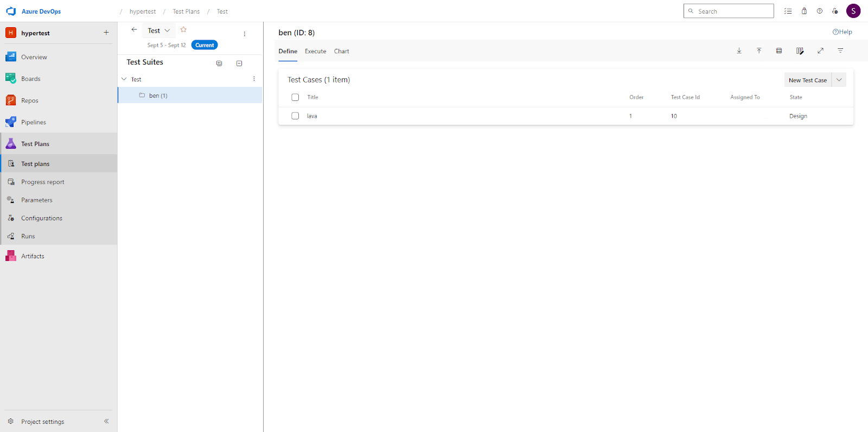This screenshot has width=868, height=432.
Task: Open the Help link
Action: click(842, 32)
